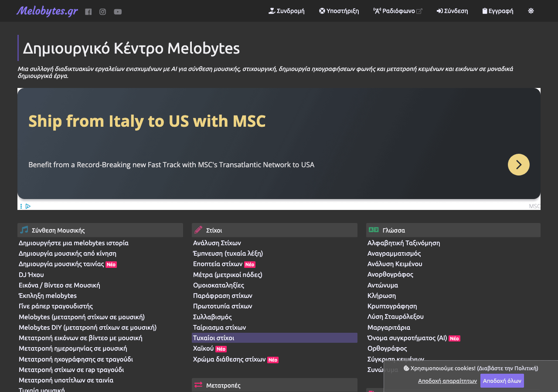Open Δημιουργία μουσικής από κίνηση
Screen dimensions: 558x392
point(68,253)
